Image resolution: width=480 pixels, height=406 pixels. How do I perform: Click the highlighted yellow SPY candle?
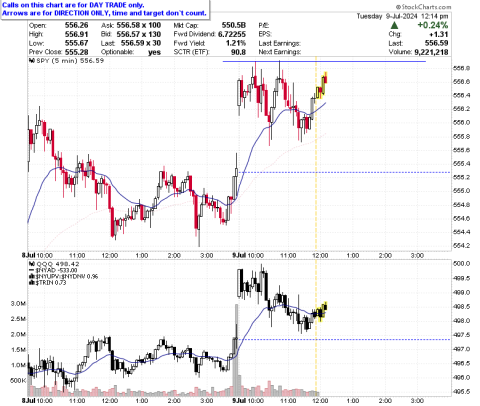coord(322,85)
